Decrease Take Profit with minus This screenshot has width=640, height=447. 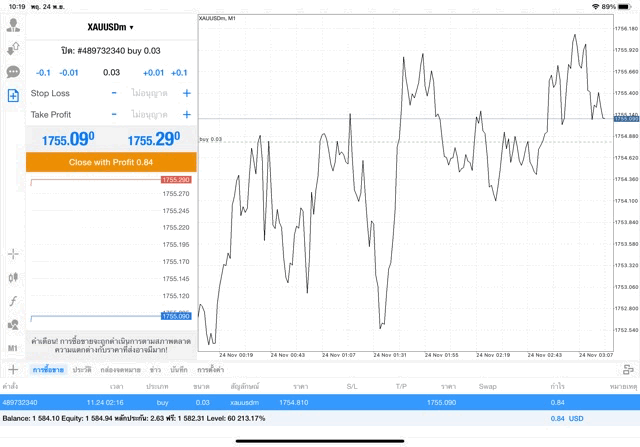[x=114, y=114]
